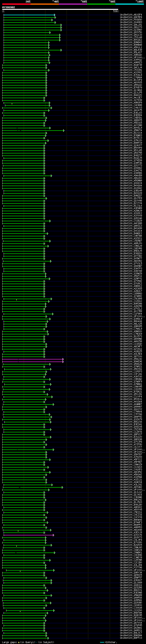The height and width of the screenshot is (644, 146).
Task: Click the red 20% identity legend segment
Action: click(16, 4)
